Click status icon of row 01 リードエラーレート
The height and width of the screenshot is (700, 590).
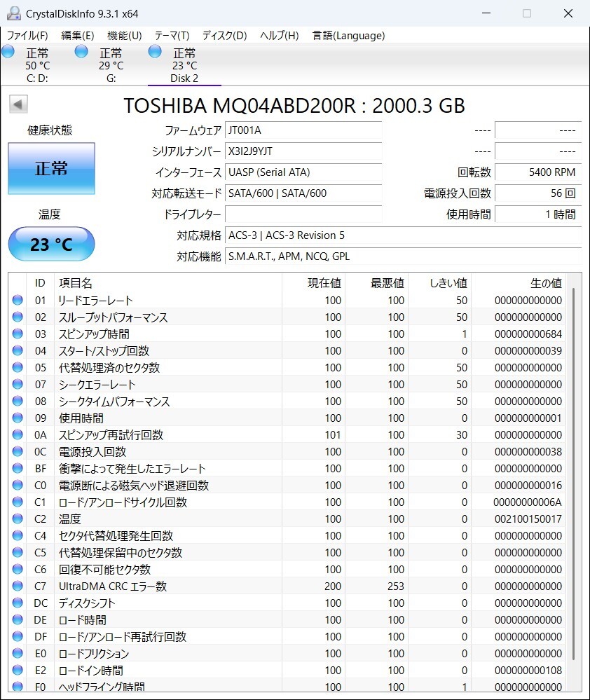[x=18, y=300]
